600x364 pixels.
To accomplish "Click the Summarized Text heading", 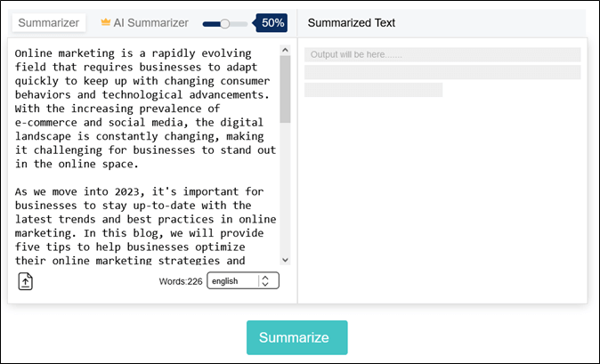I will click(352, 22).
